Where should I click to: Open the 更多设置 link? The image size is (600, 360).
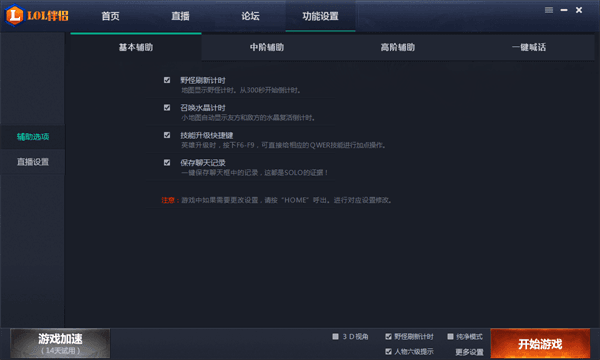469,352
